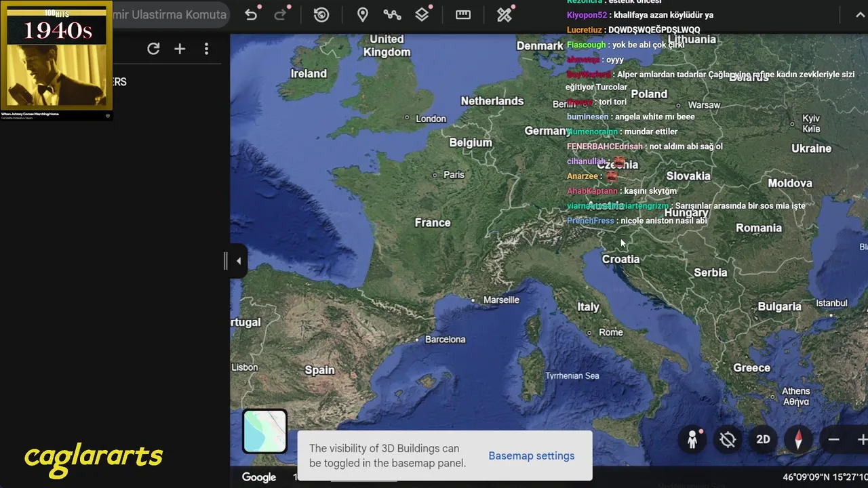Click the Rome city label
The height and width of the screenshot is (488, 868).
611,332
